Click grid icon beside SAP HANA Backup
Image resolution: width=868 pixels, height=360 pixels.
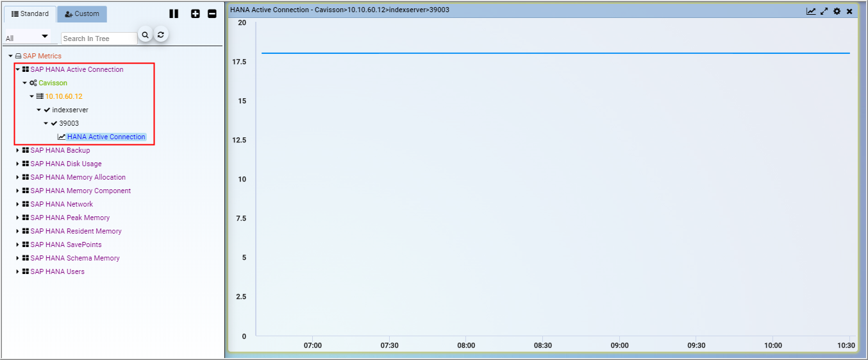tap(26, 150)
